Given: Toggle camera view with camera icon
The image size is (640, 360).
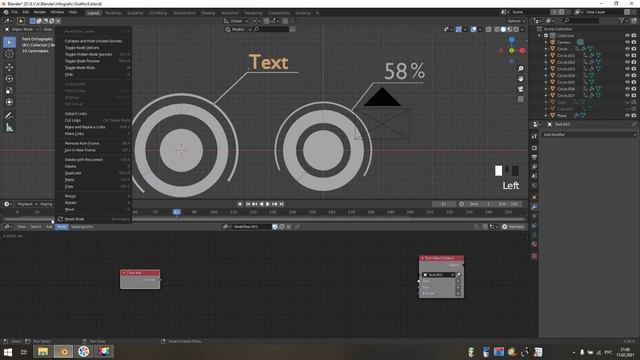Looking at the screenshot, I should [520, 89].
